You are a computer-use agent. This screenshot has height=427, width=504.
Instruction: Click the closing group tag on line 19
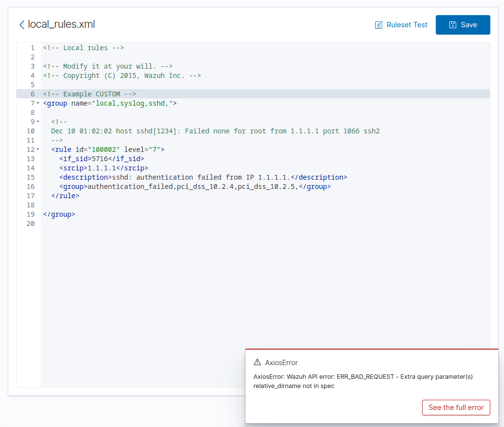click(59, 214)
